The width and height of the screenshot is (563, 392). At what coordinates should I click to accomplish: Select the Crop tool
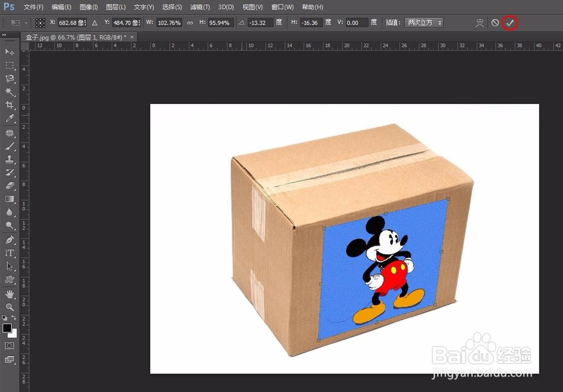click(x=10, y=105)
